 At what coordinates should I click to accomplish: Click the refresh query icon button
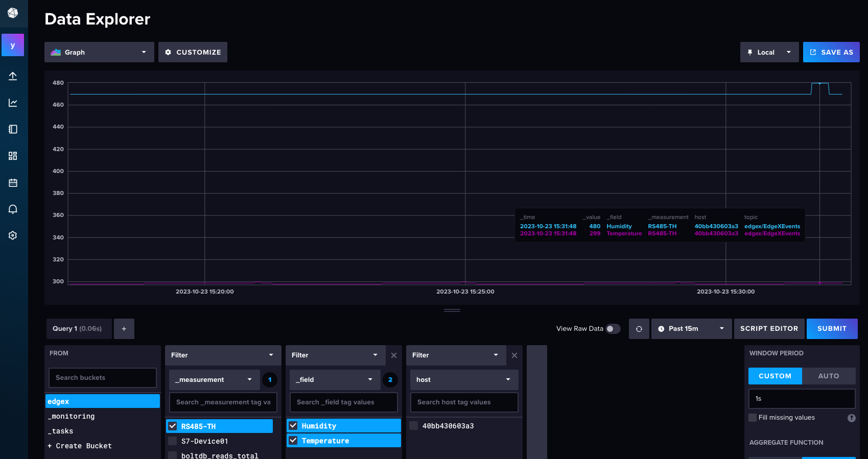point(639,329)
